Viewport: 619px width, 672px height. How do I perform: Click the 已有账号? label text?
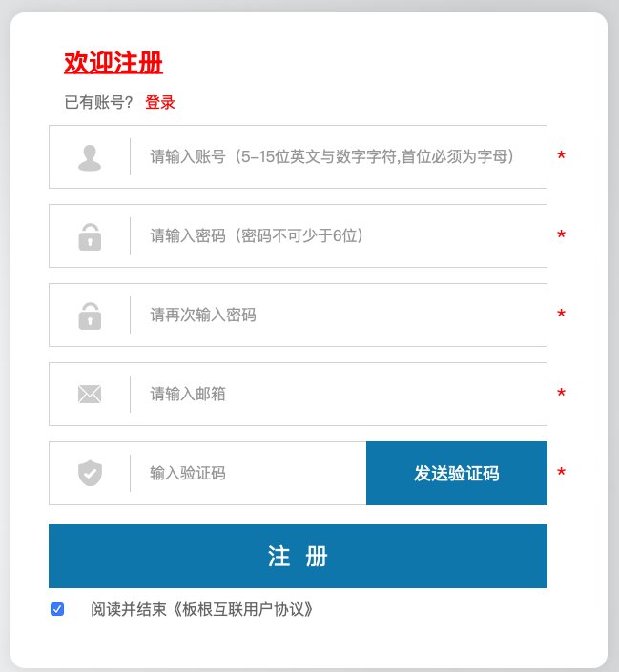[98, 103]
